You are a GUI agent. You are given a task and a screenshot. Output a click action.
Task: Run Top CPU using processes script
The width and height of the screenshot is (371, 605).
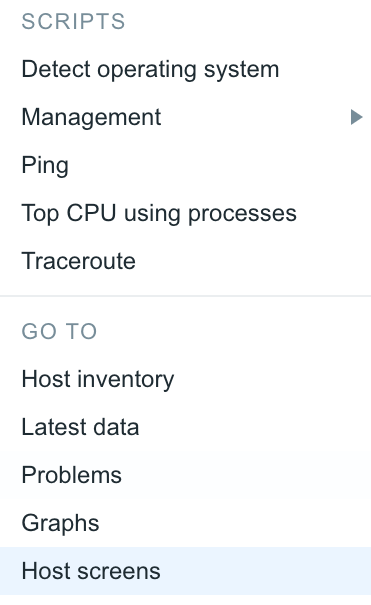186,213
